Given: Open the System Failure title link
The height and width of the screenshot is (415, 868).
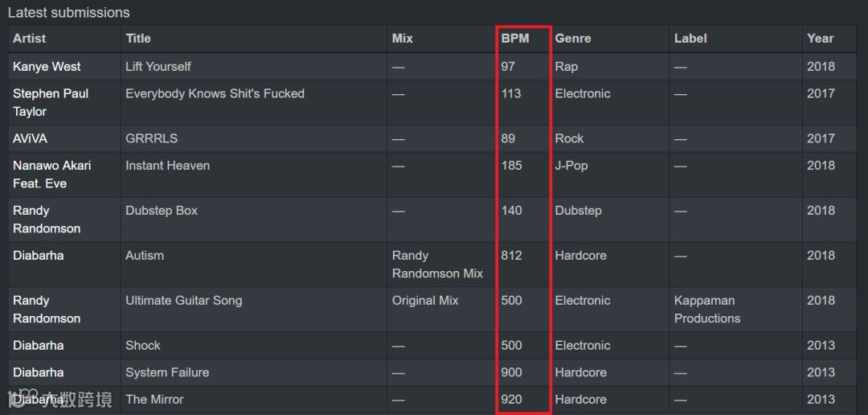Looking at the screenshot, I should (x=167, y=372).
